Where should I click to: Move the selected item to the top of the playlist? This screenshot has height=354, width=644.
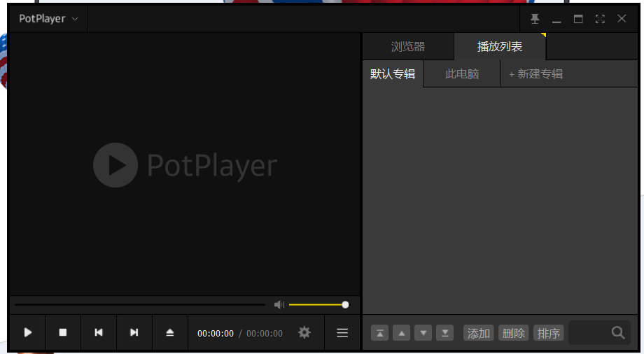(x=380, y=333)
